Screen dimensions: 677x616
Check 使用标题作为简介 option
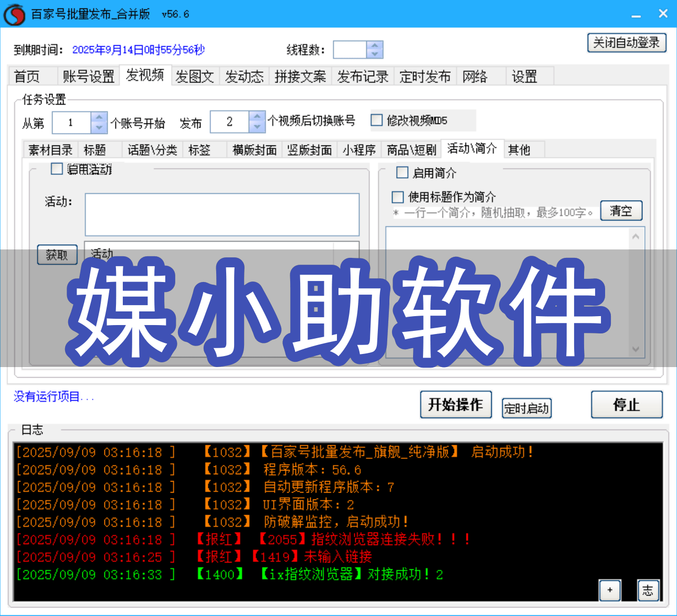coord(398,197)
